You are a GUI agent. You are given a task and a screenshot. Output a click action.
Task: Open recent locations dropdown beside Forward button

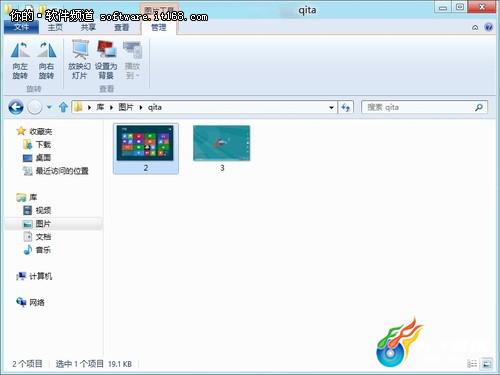tap(49, 107)
